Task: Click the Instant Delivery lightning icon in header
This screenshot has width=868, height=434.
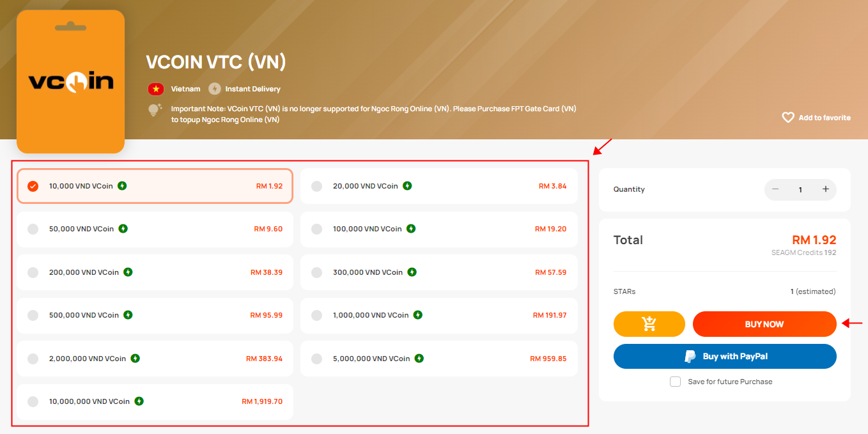Action: pos(215,89)
